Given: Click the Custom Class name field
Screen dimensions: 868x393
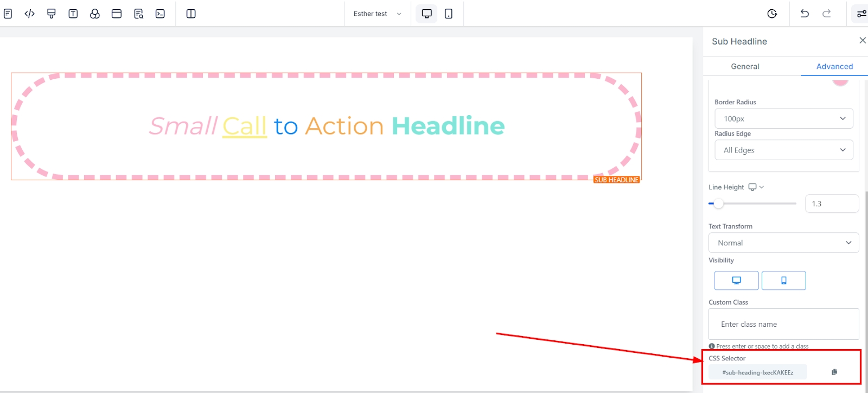Looking at the screenshot, I should [783, 324].
